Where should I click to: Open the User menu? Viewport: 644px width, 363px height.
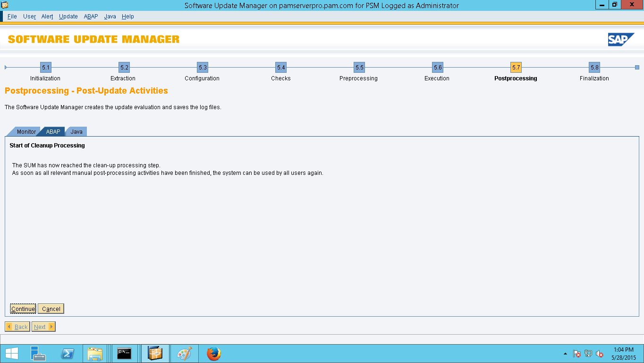pyautogui.click(x=29, y=16)
